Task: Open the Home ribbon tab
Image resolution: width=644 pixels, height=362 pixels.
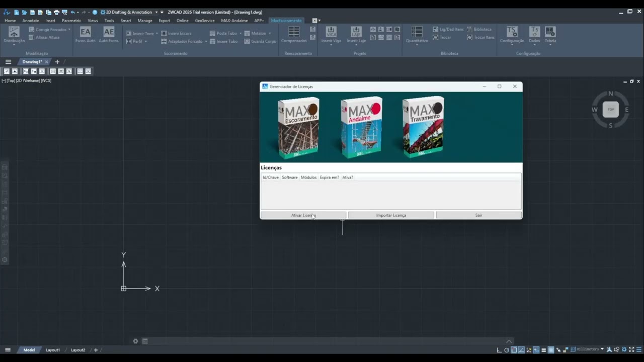Action: tap(10, 21)
